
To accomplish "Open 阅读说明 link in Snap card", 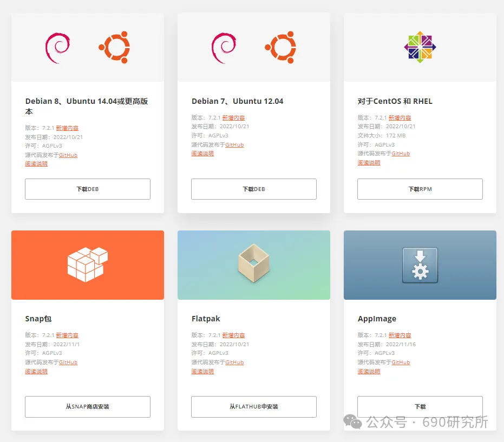I will click(36, 371).
